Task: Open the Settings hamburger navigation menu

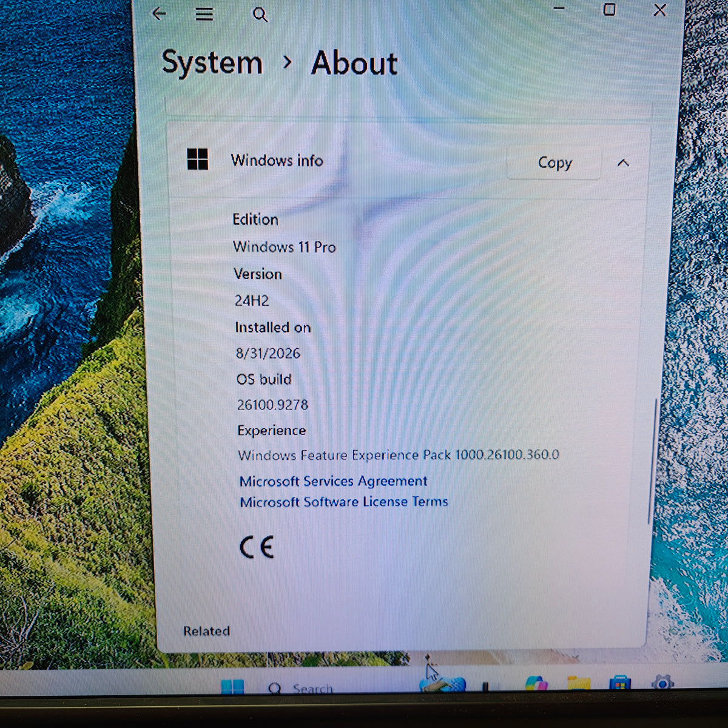Action: [204, 14]
